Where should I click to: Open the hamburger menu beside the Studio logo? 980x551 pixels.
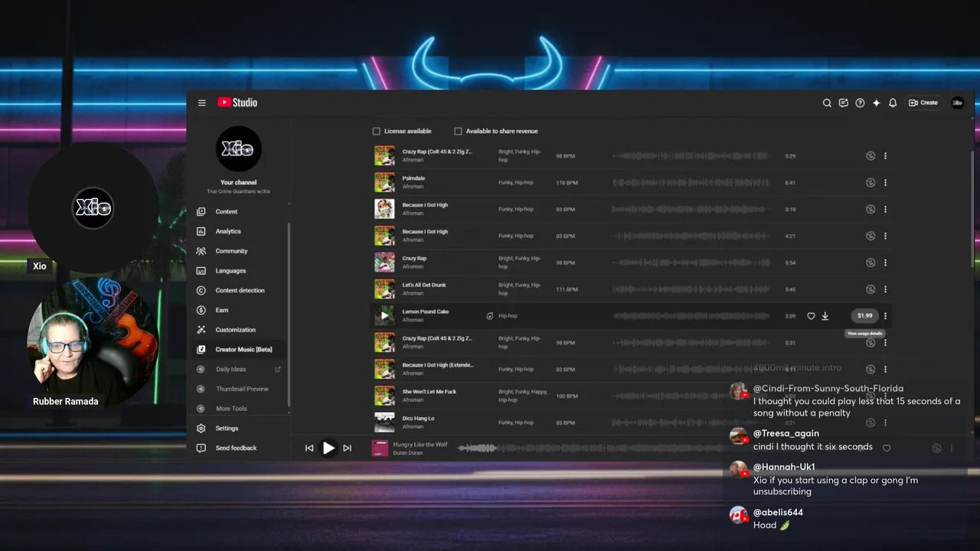pyautogui.click(x=202, y=103)
